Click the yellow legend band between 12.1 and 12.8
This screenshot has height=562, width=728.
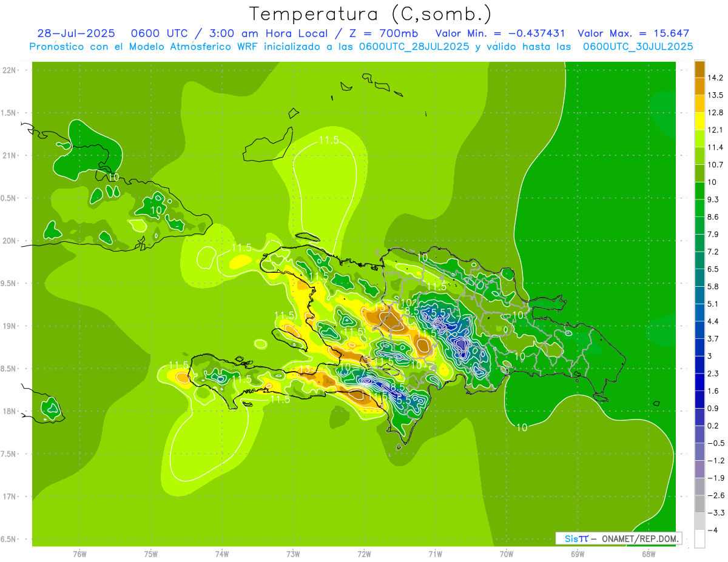(699, 121)
